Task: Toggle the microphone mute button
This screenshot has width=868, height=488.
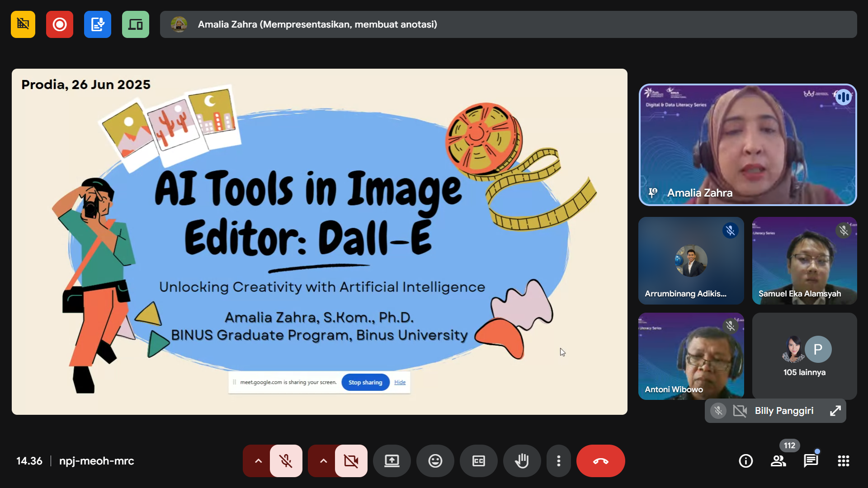Action: tap(286, 461)
